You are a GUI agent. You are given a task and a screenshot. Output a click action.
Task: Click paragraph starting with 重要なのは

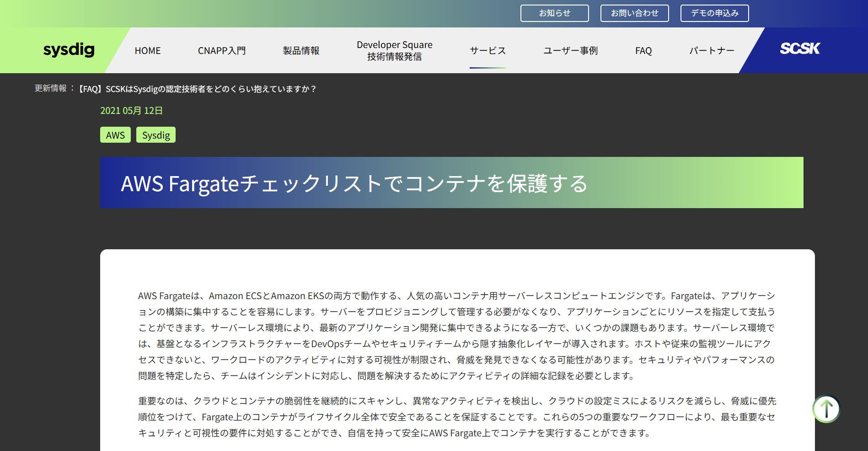[x=457, y=417]
